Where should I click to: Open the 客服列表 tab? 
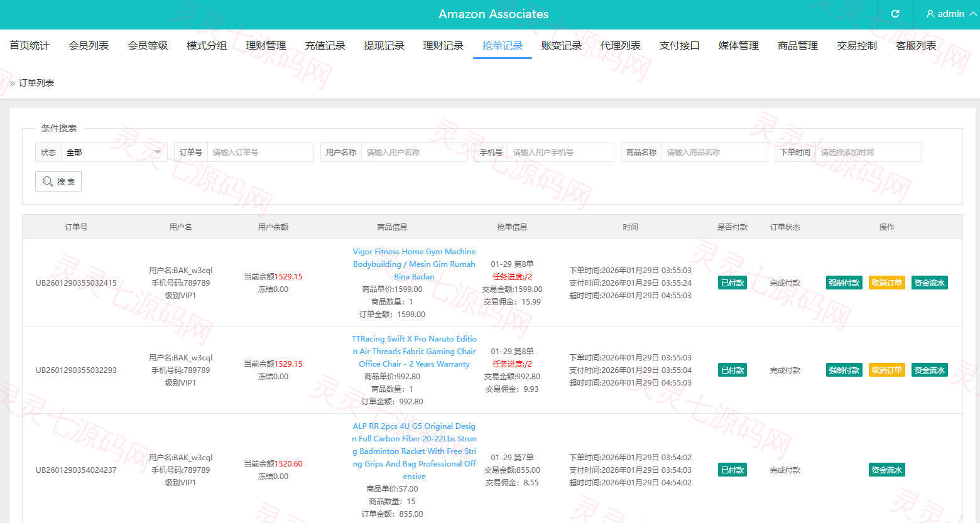pos(916,45)
